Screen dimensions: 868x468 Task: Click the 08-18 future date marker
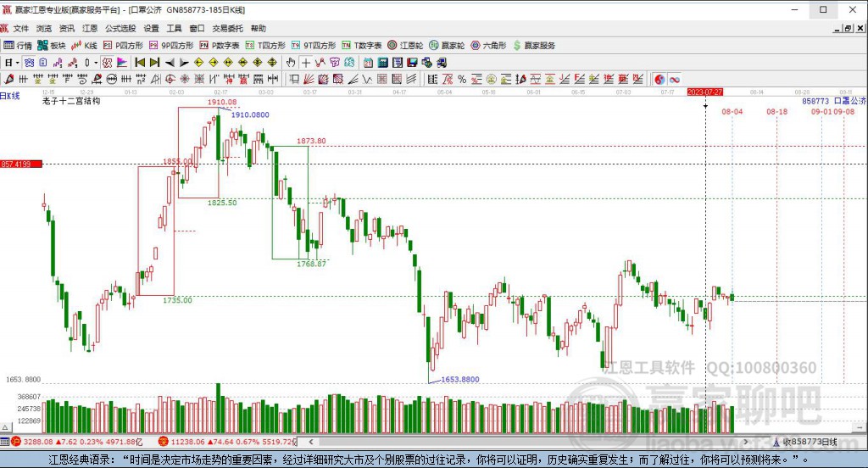[776, 111]
